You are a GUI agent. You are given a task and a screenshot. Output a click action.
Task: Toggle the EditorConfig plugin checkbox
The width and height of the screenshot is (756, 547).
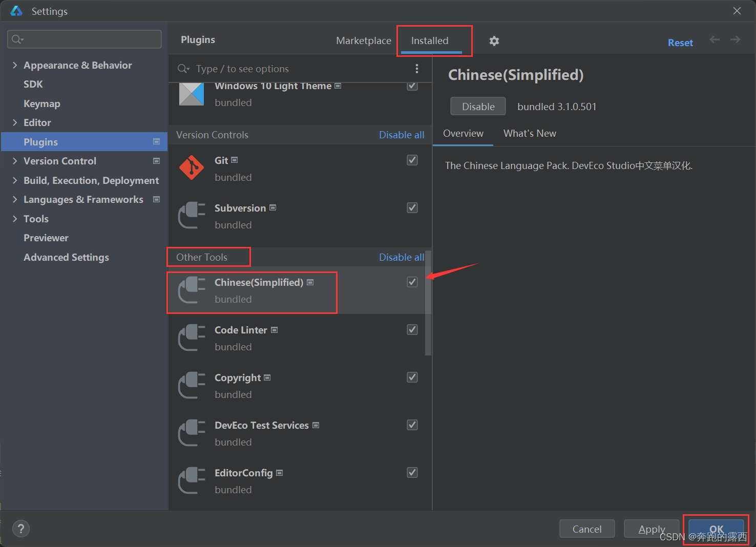[412, 473]
